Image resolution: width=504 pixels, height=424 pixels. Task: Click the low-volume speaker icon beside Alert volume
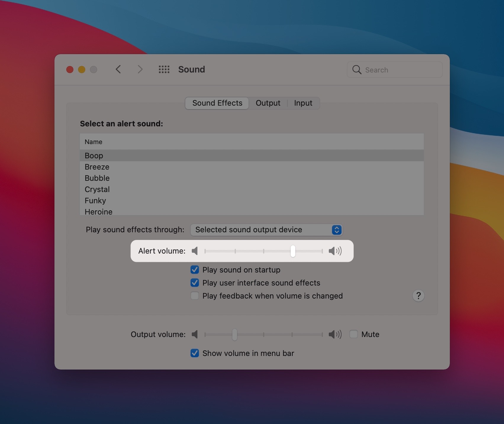[x=195, y=251]
